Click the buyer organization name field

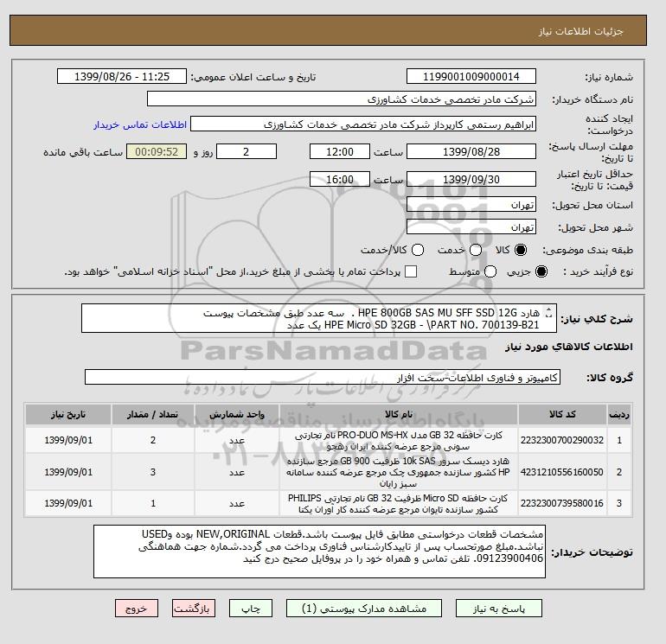click(341, 99)
